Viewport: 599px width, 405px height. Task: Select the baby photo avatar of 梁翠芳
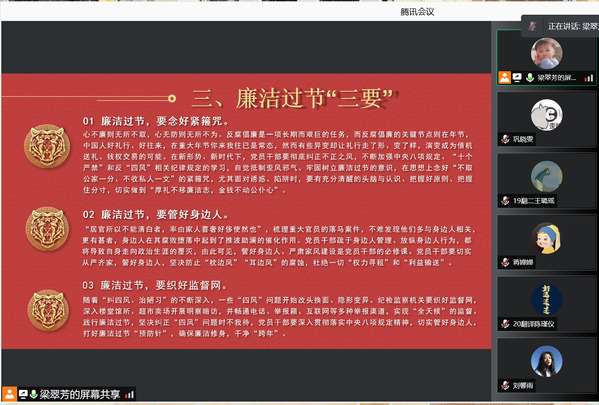(x=546, y=53)
